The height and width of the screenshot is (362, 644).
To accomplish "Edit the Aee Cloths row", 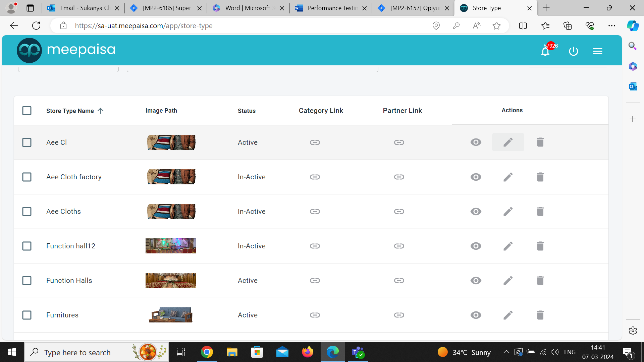I will tap(508, 212).
